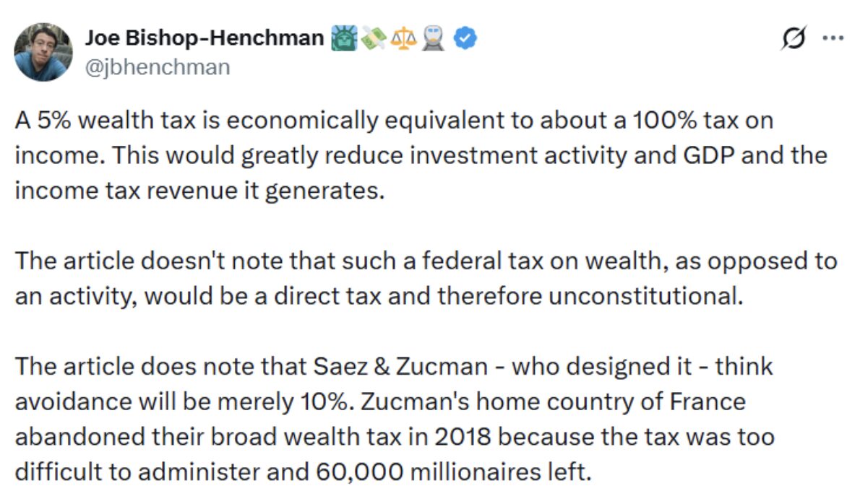The height and width of the screenshot is (504, 860).
Task: Click the display name Joe Bishop-Henchman
Action: (205, 38)
